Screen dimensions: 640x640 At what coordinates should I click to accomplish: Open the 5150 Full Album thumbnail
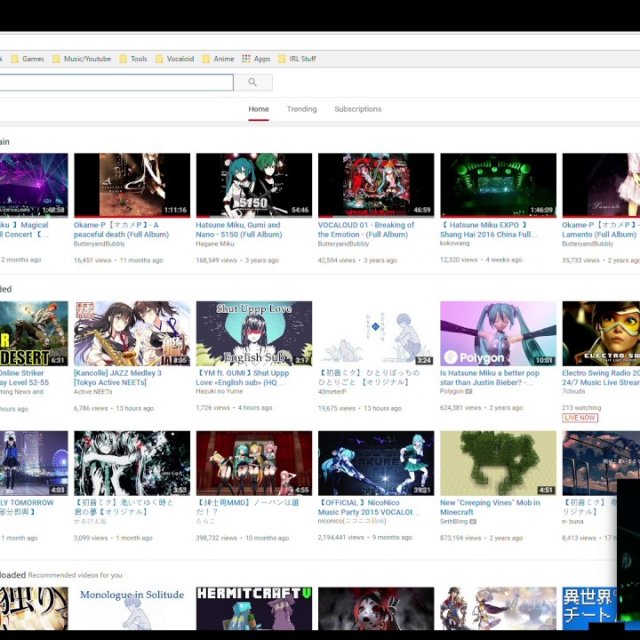pos(254,185)
